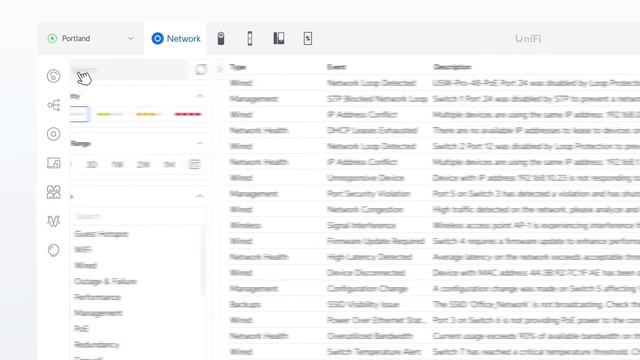Open the Dashboard icon in the sidebar
Viewport: 640px width, 360px height.
pos(53,76)
